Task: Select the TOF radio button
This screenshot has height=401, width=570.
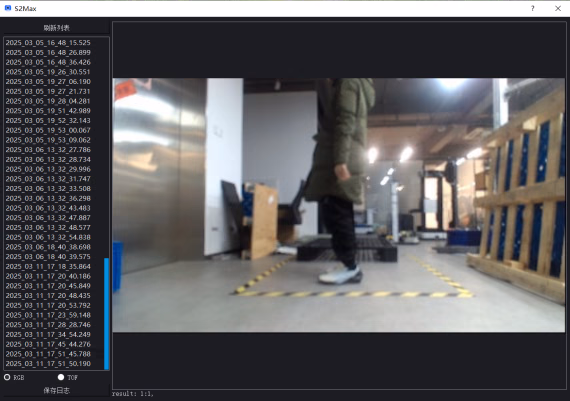Action: pos(61,377)
